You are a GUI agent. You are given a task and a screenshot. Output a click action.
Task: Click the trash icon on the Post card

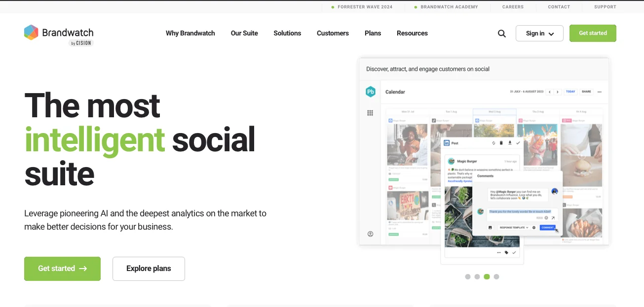click(501, 143)
